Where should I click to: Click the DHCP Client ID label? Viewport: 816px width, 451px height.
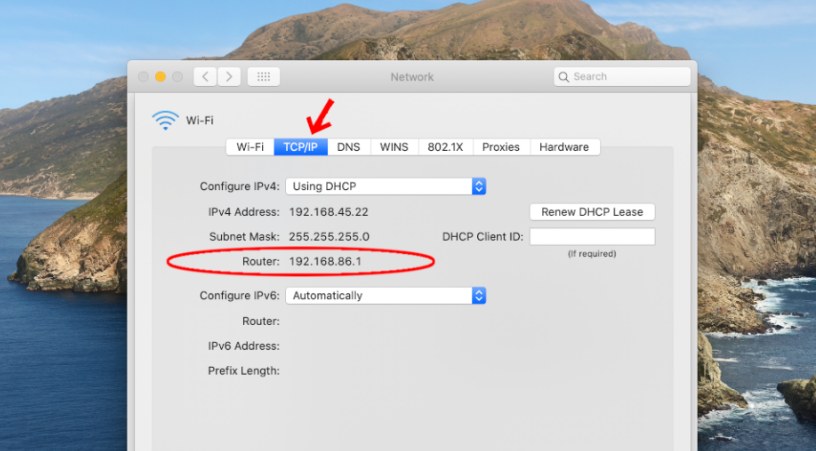(x=482, y=237)
